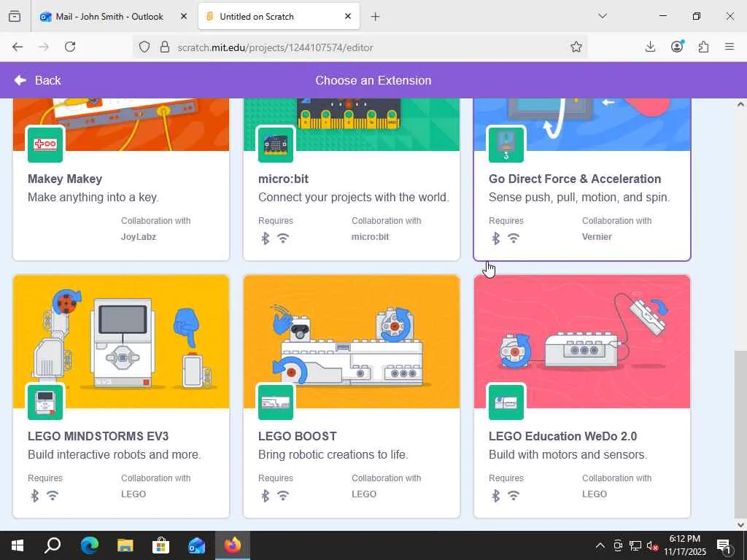Click Bluetooth icon on WeDo 2.0 card
The height and width of the screenshot is (560, 747).
496,496
